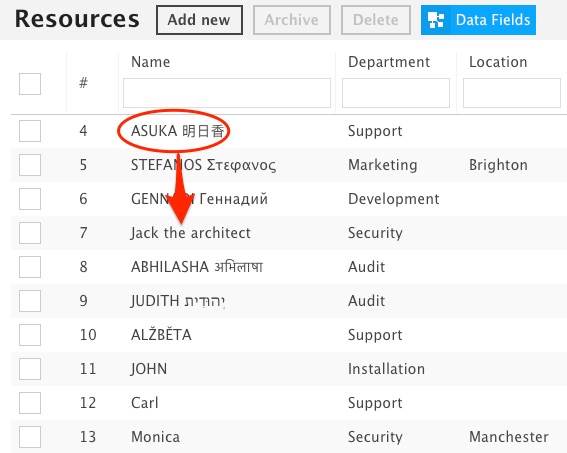This screenshot has height=453, width=567.
Task: Click the Add new button
Action: click(x=199, y=20)
